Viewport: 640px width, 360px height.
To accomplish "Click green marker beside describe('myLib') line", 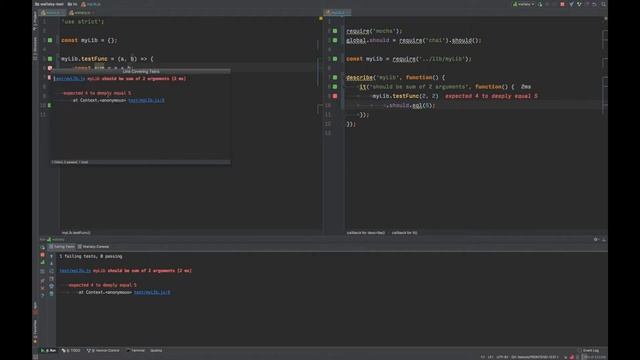I will pyautogui.click(x=335, y=77).
